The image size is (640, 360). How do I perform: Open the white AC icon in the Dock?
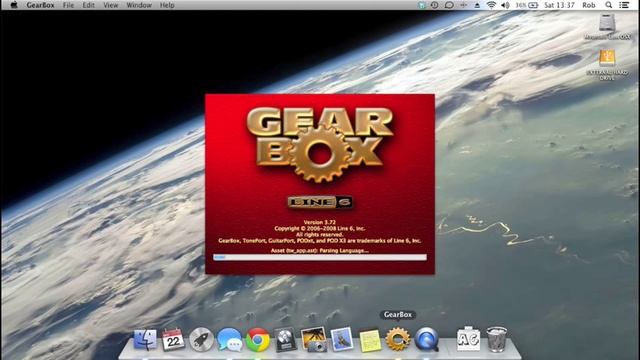468,339
